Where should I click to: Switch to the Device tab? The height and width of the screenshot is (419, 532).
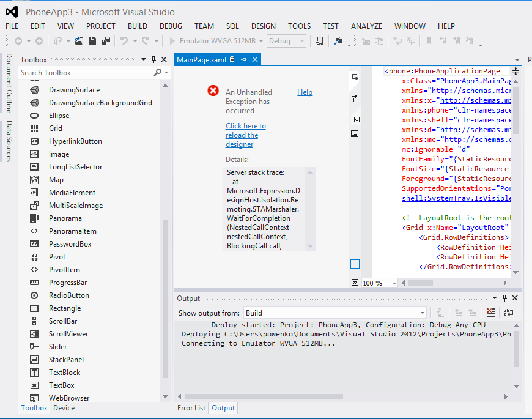(x=64, y=408)
